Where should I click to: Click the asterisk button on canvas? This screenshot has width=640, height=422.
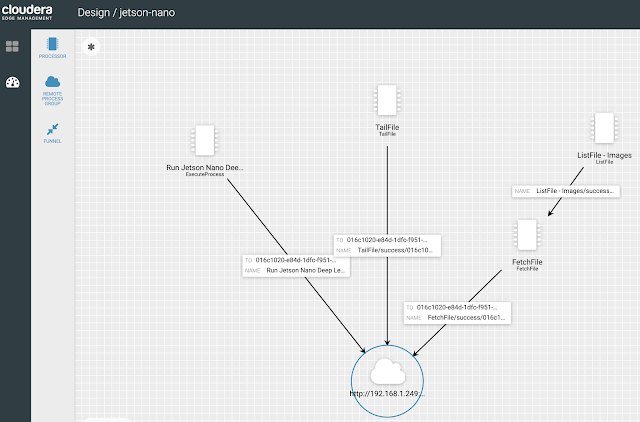pyautogui.click(x=91, y=47)
